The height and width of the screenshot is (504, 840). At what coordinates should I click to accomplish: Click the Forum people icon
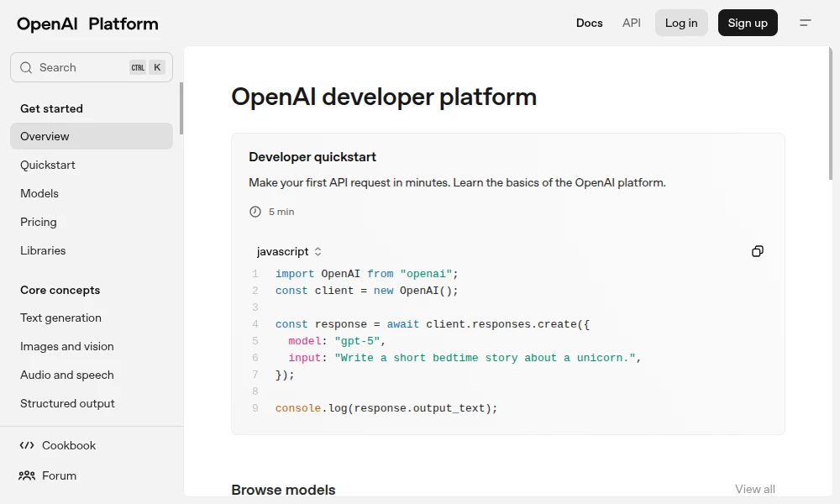tap(27, 475)
